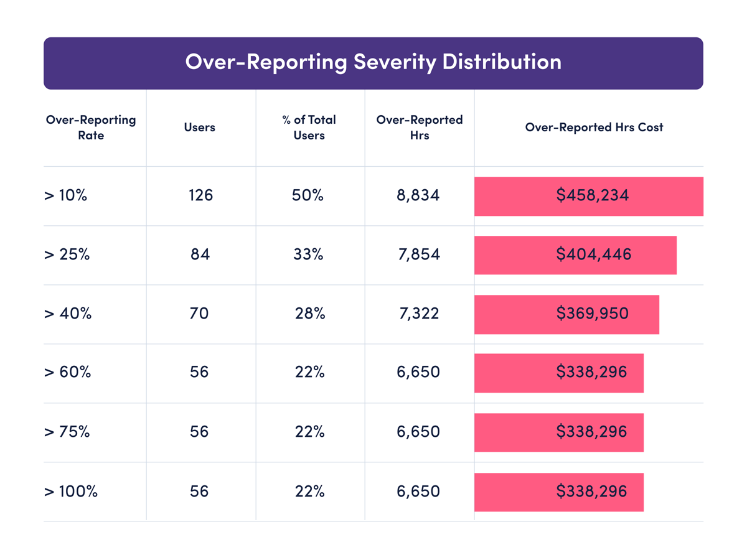Click the $369,950 cost bar
The width and height of the screenshot is (747, 560).
point(566,314)
